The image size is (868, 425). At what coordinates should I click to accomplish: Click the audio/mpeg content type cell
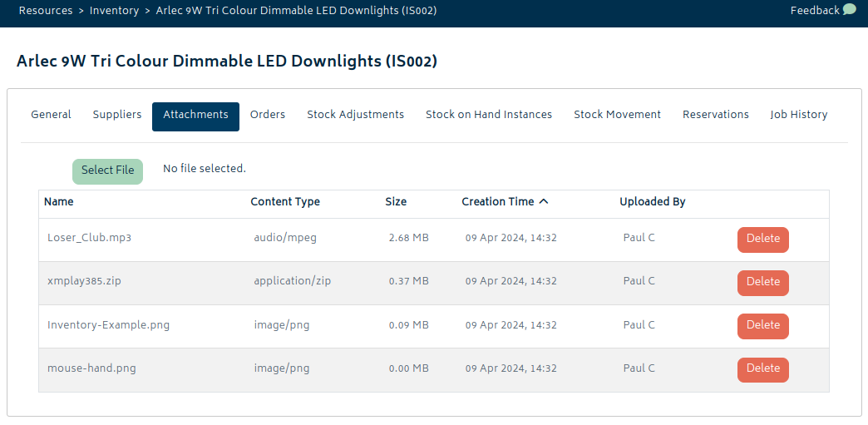coord(285,238)
